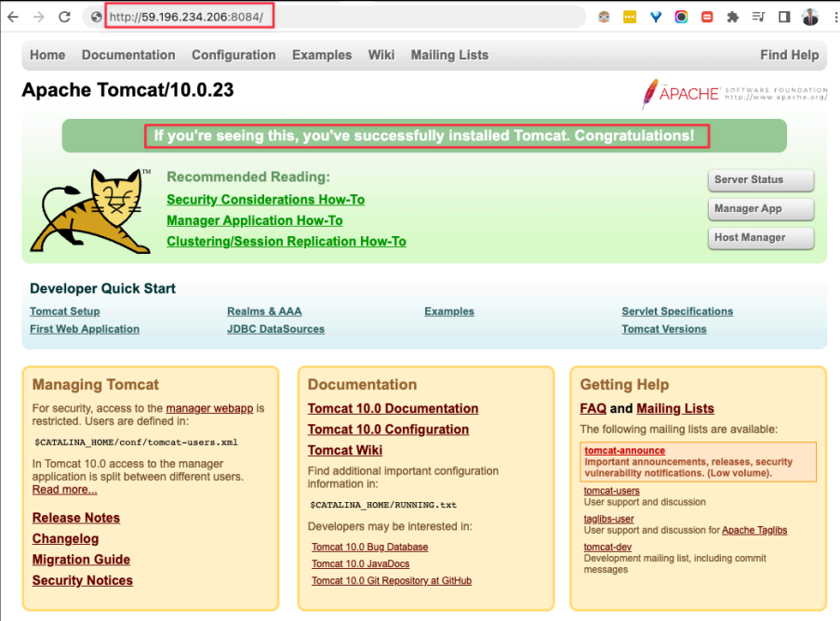Viewport: 840px width, 621px height.
Task: Open Security Considerations How-To link
Action: (x=266, y=200)
